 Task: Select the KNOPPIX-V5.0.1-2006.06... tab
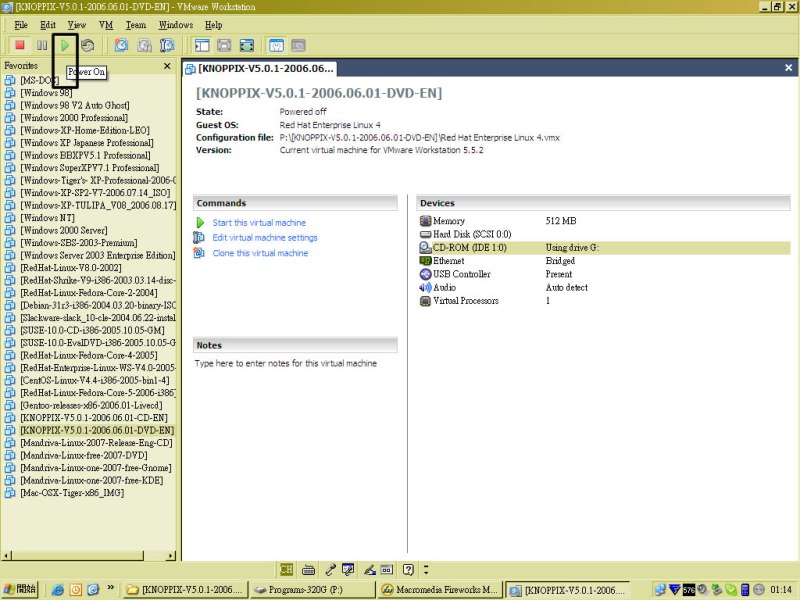[x=260, y=68]
